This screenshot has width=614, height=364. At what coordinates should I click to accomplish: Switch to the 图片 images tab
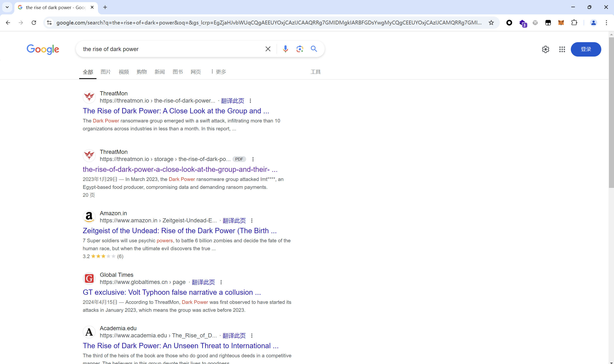click(106, 72)
